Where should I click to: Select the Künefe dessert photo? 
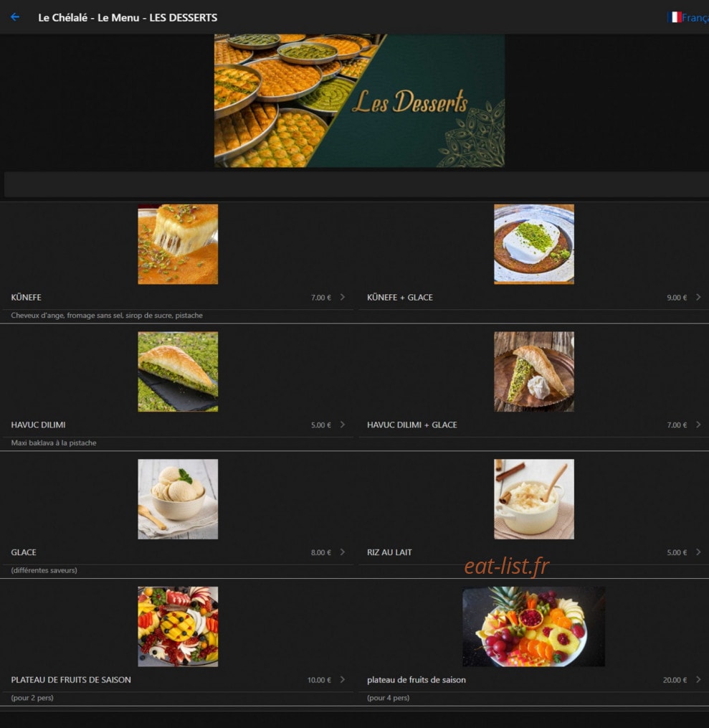pyautogui.click(x=178, y=244)
